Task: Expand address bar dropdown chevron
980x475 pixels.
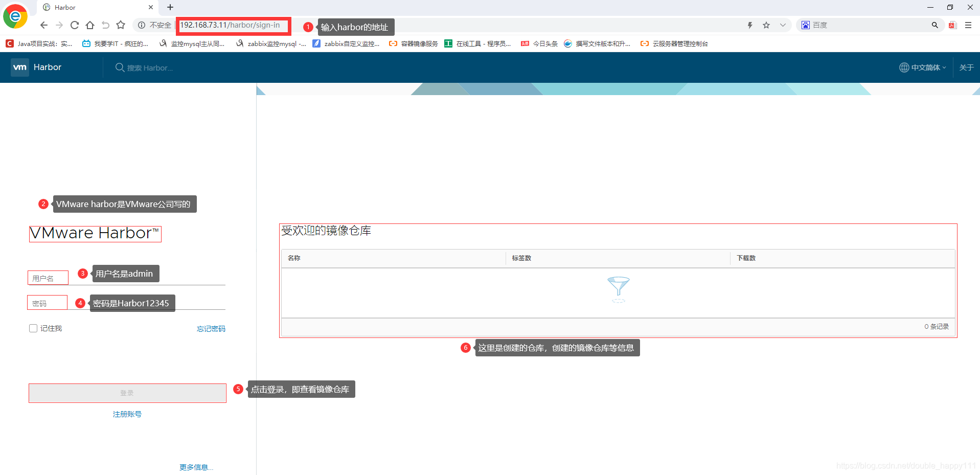Action: pyautogui.click(x=783, y=25)
